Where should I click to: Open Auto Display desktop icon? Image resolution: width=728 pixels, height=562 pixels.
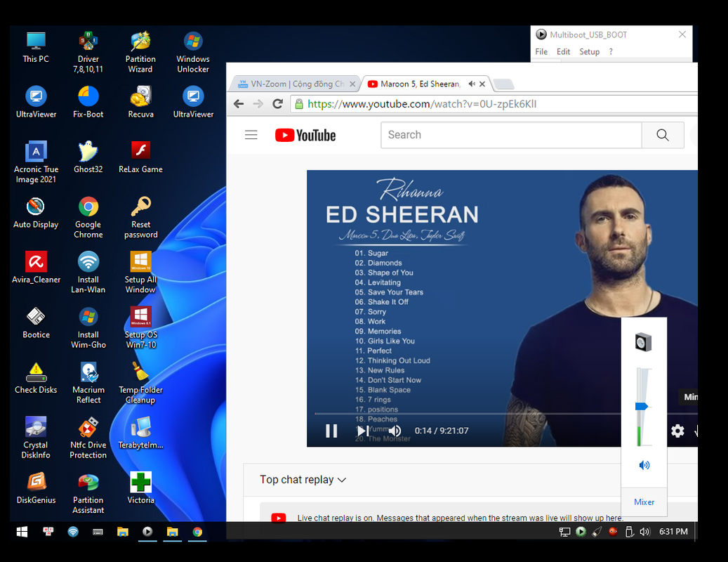pyautogui.click(x=36, y=212)
